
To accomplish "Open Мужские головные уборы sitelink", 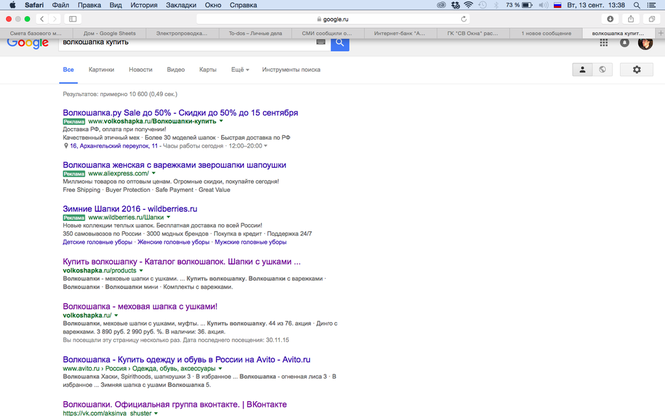I will (251, 242).
